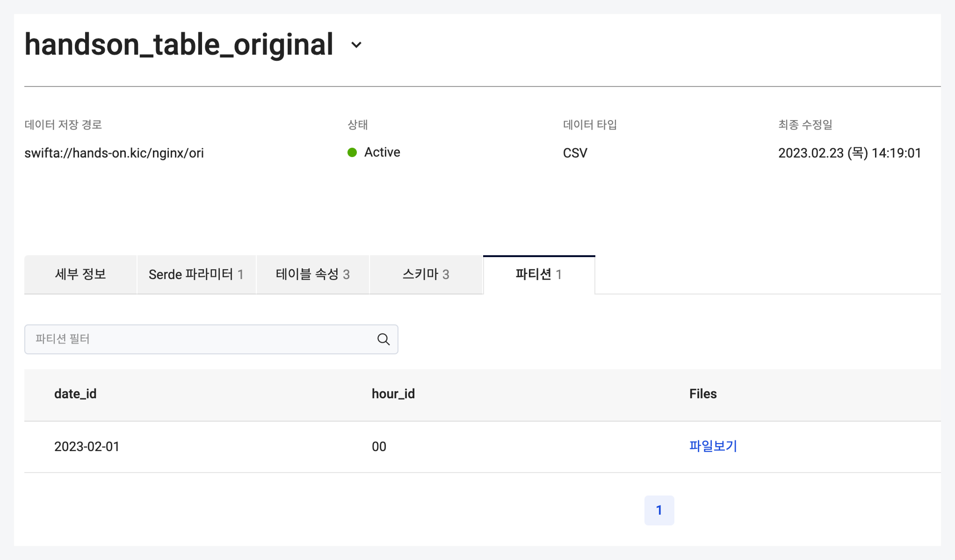Click the 데이터 저장 경로 label

[x=63, y=125]
